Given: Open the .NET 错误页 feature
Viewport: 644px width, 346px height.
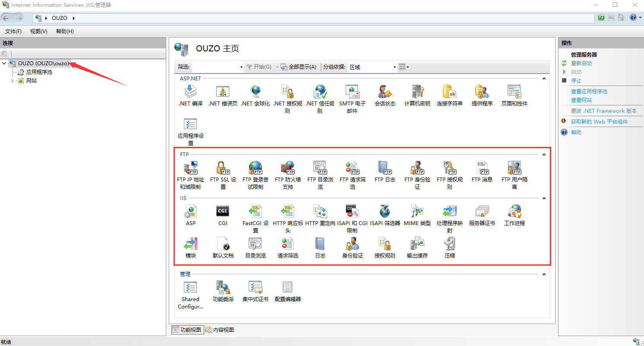Looking at the screenshot, I should tap(223, 96).
